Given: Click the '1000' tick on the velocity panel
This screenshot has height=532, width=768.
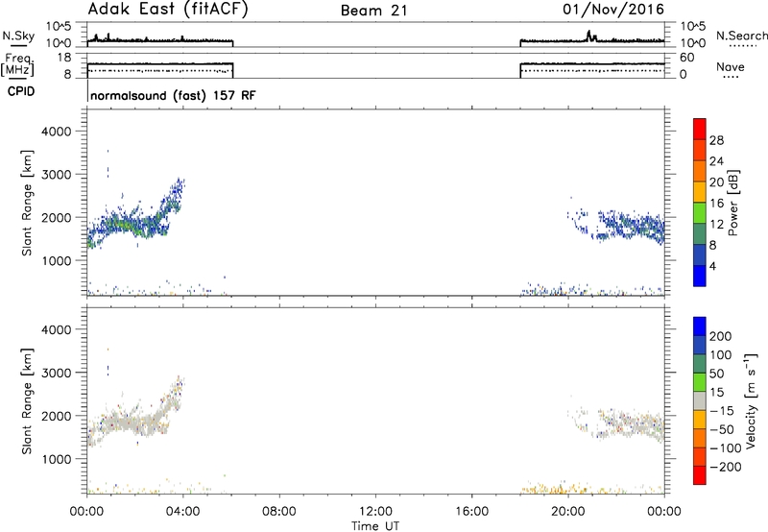Looking at the screenshot, I should 56,458.
